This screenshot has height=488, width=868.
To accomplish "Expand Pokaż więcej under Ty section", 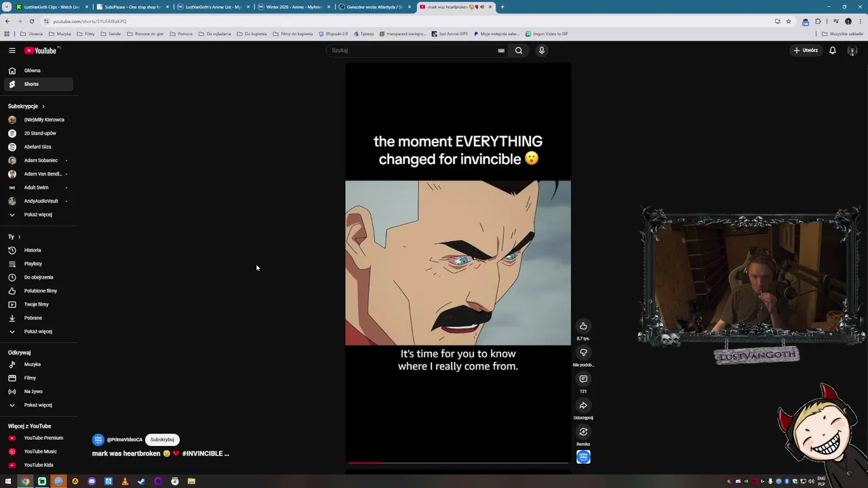I will tap(37, 331).
